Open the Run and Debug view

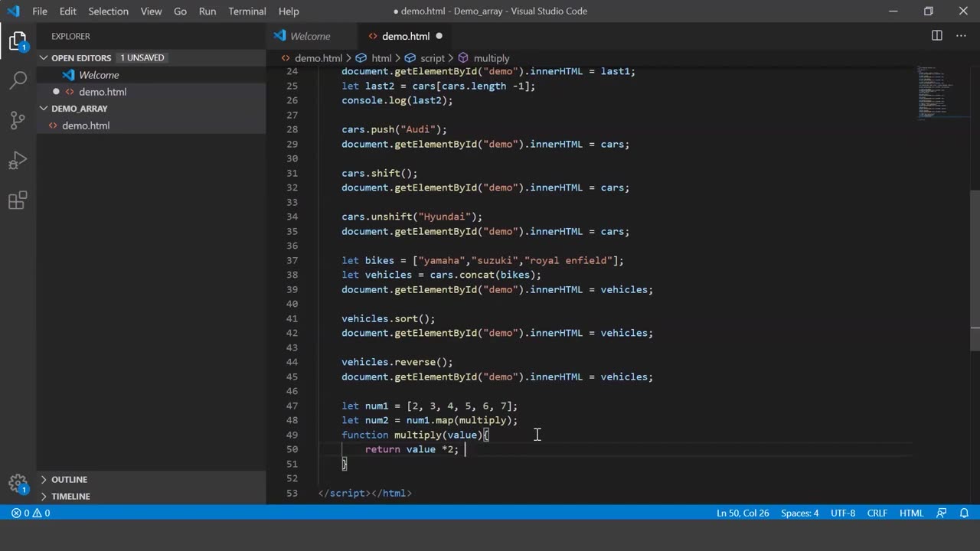tap(18, 160)
